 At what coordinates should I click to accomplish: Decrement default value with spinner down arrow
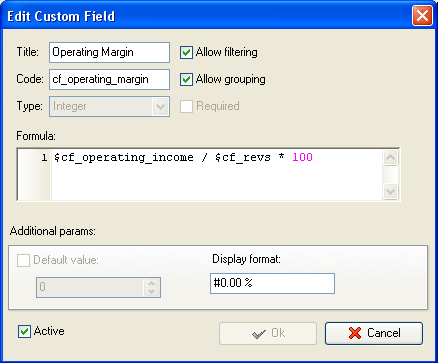pyautogui.click(x=152, y=291)
